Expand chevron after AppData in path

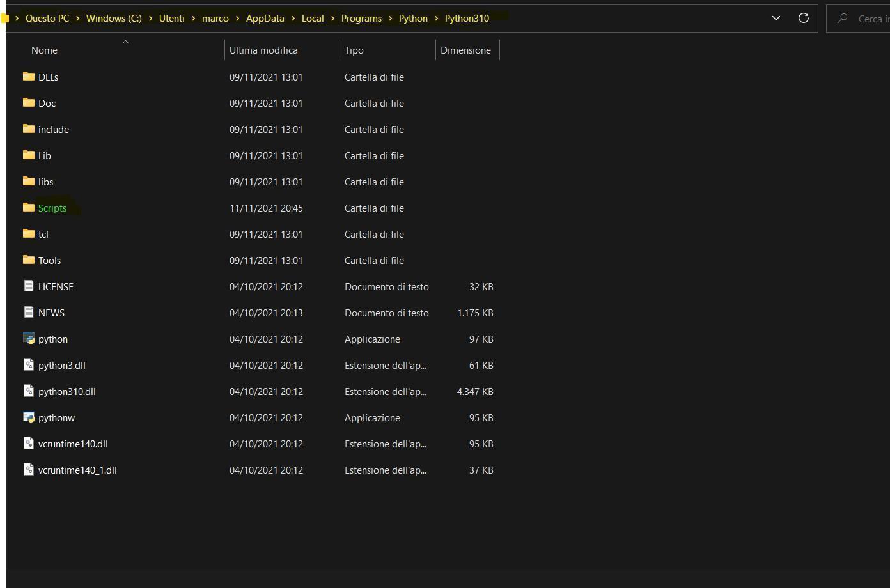point(293,19)
